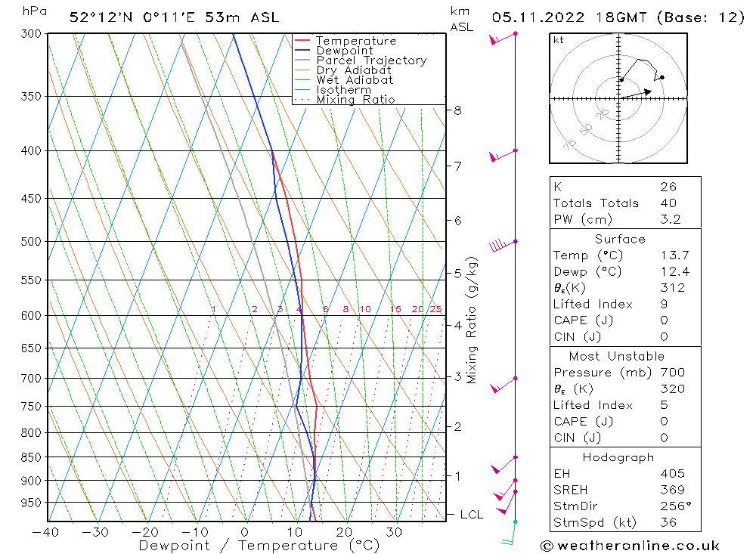Click the K index value 26

(x=668, y=187)
